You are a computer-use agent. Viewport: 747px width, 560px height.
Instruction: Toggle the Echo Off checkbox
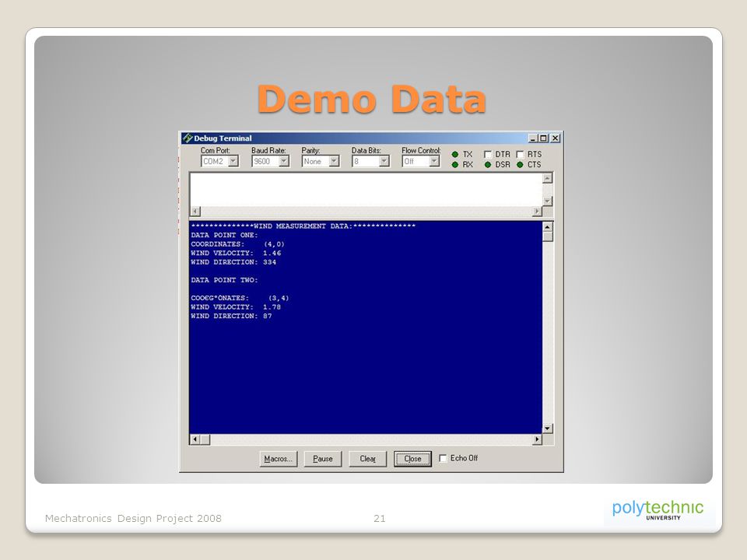(x=443, y=458)
